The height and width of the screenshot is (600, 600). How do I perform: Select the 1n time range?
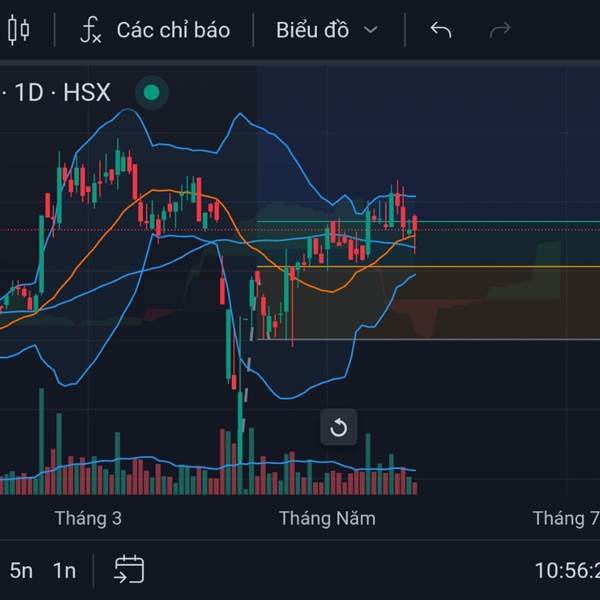click(x=64, y=571)
